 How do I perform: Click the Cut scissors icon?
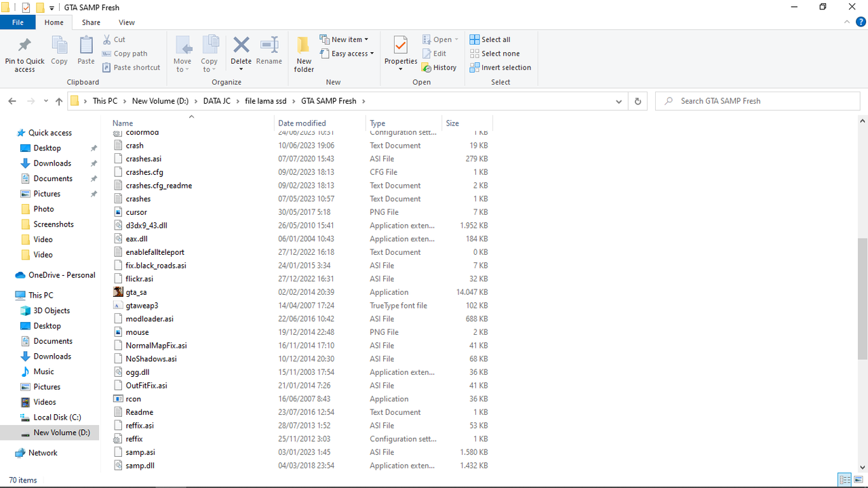click(107, 40)
